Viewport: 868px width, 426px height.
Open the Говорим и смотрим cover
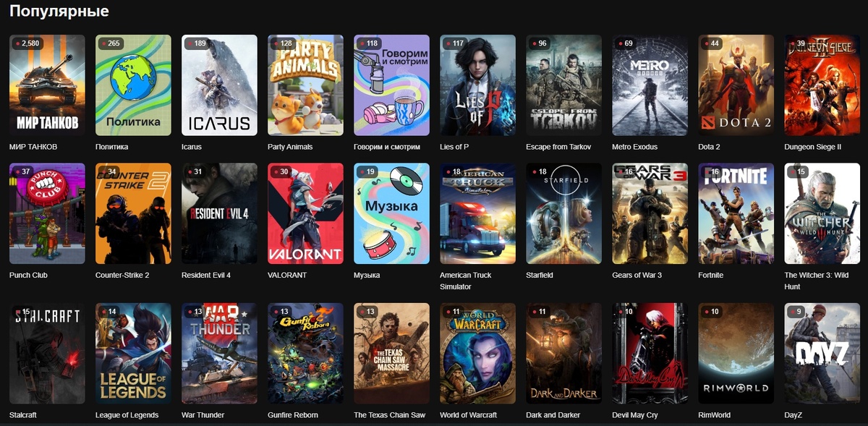pos(391,85)
